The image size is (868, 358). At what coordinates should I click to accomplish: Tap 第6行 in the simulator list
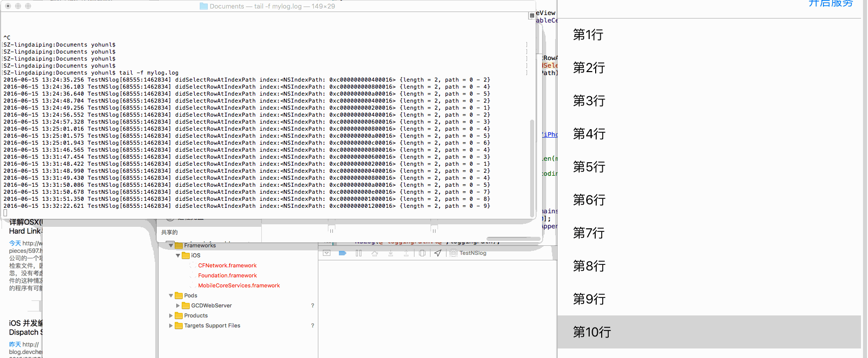(x=709, y=200)
